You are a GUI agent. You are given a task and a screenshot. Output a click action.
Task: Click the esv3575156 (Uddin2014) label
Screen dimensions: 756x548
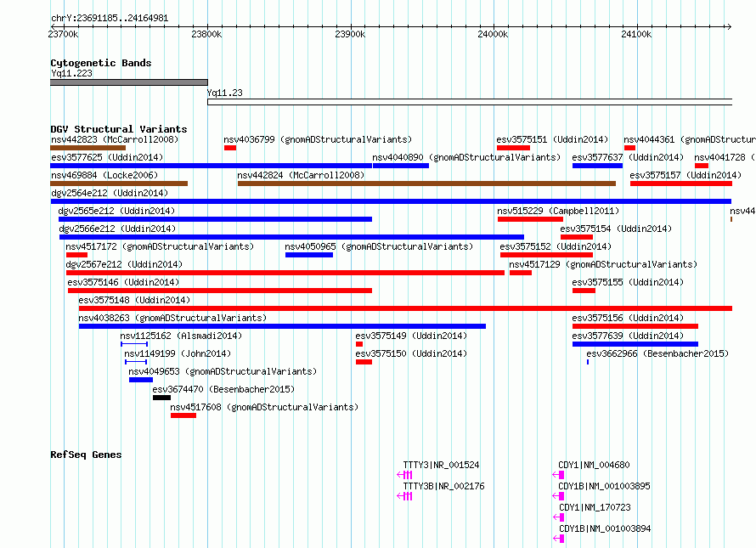point(629,318)
